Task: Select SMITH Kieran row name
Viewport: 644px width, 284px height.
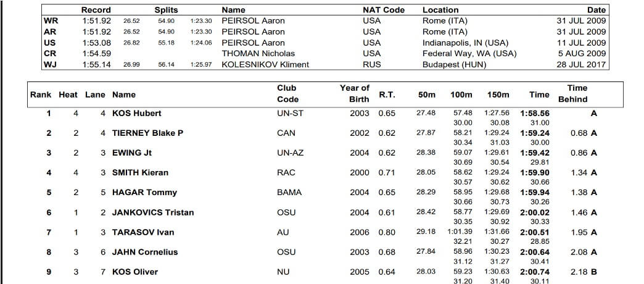Action: (x=140, y=173)
